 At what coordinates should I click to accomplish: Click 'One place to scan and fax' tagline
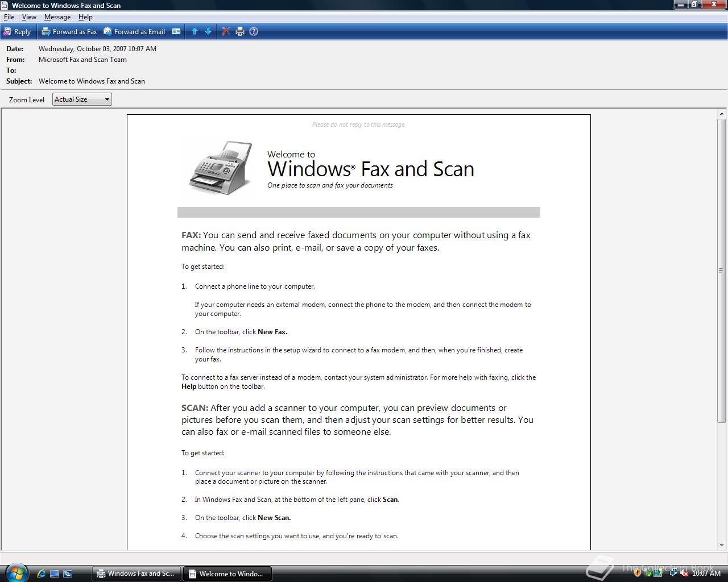tap(330, 185)
